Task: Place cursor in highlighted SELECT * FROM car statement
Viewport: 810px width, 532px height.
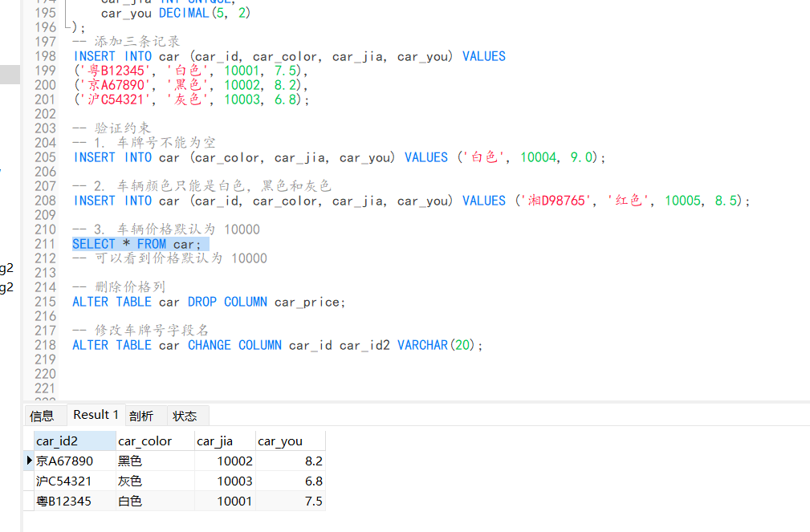Action: [140, 244]
